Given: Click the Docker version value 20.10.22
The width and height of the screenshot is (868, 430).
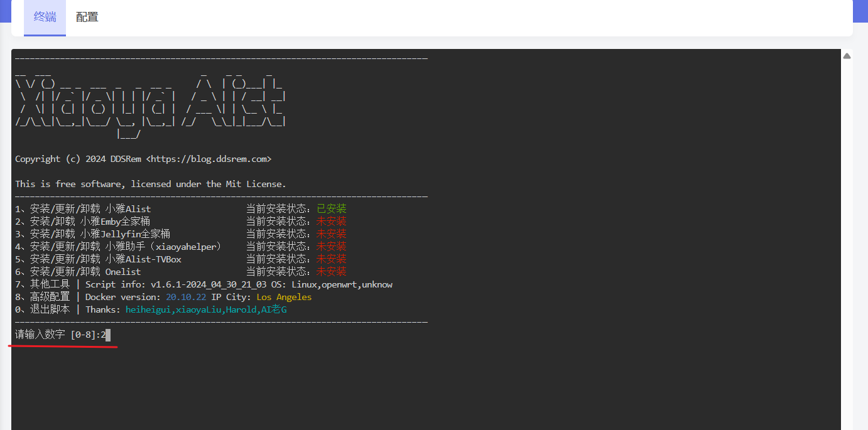Looking at the screenshot, I should point(186,297).
